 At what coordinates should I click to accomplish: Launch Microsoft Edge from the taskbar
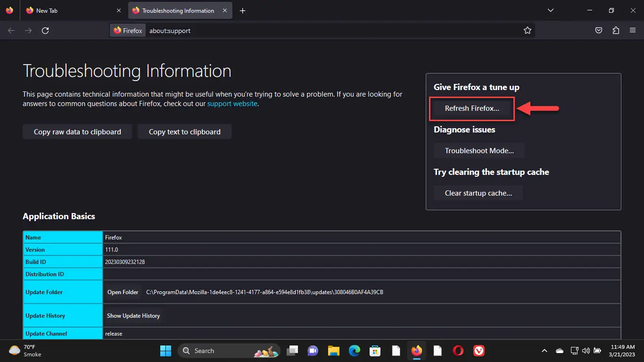pyautogui.click(x=355, y=351)
